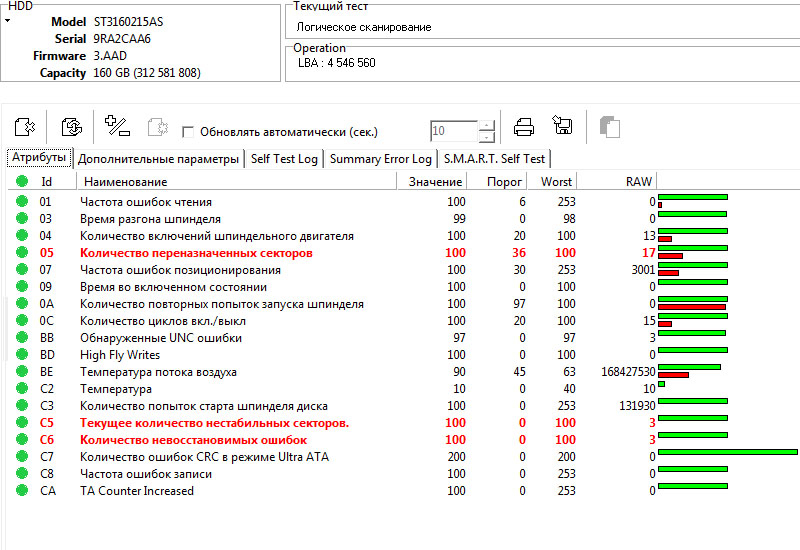Open the 'Self Test Log' tab

[x=284, y=159]
